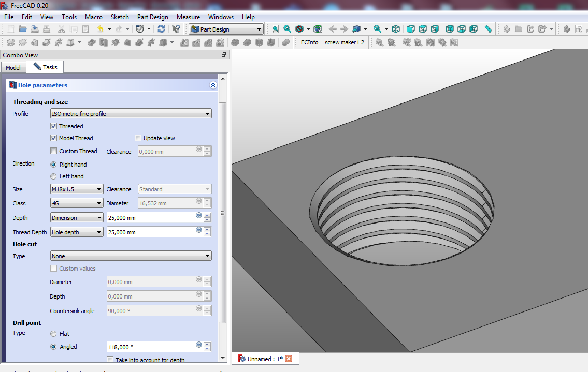Image resolution: width=588 pixels, height=372 pixels.
Task: Click the Refresh recompute icon
Action: (161, 29)
